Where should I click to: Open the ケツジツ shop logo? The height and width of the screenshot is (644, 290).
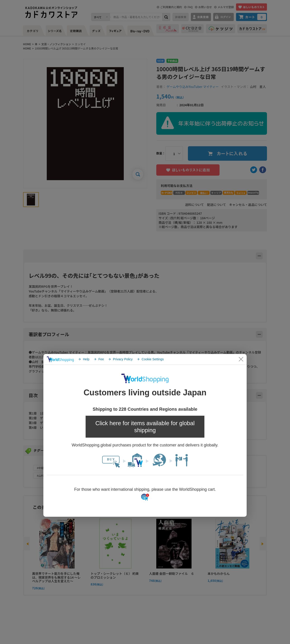[220, 29]
